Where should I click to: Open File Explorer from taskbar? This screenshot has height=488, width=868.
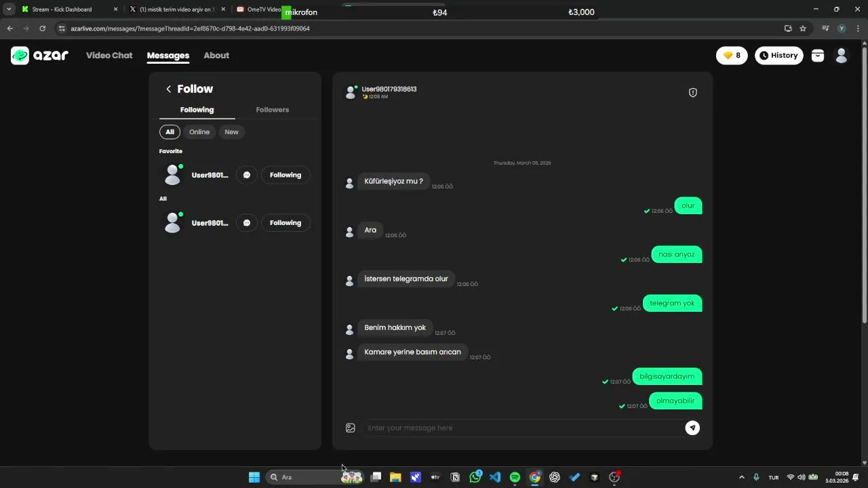(395, 477)
